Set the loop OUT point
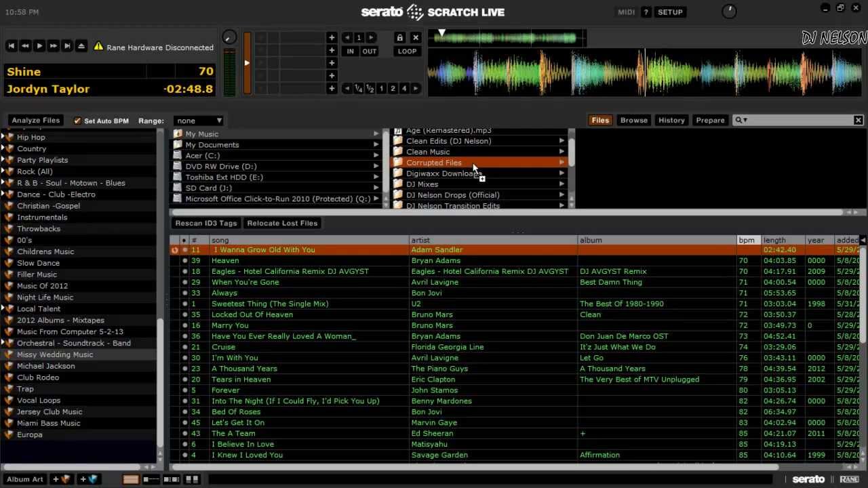Viewport: 868px width, 488px height. pos(369,52)
